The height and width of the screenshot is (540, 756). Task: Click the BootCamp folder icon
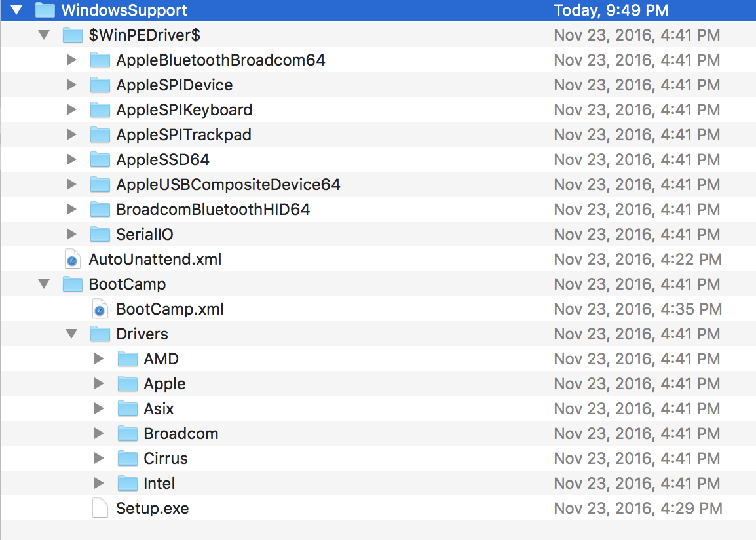(73, 284)
